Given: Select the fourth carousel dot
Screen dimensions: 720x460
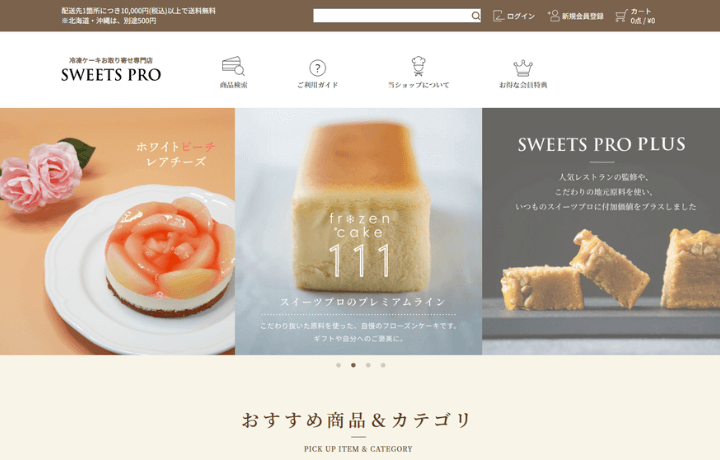Looking at the screenshot, I should [x=383, y=365].
